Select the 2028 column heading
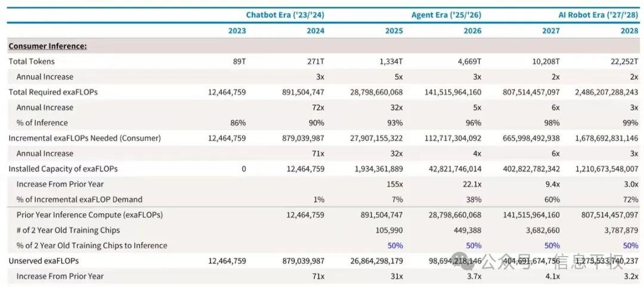 pyautogui.click(x=630, y=31)
